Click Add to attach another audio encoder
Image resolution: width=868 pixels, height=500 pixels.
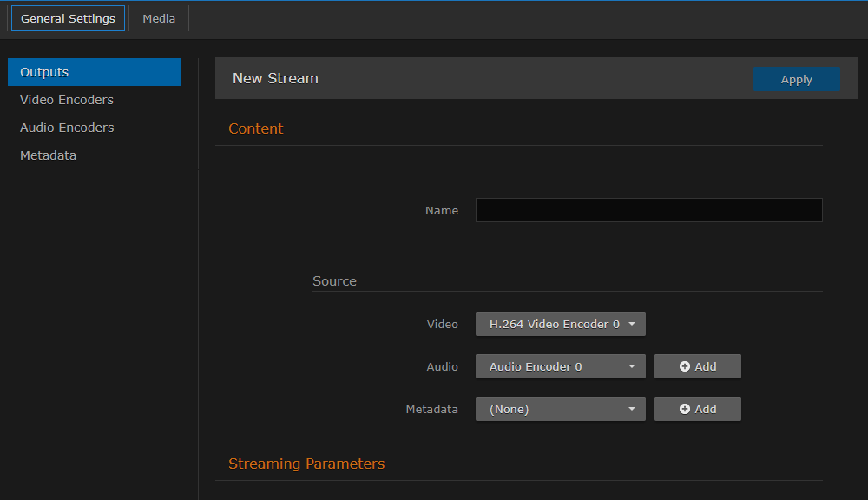click(697, 365)
